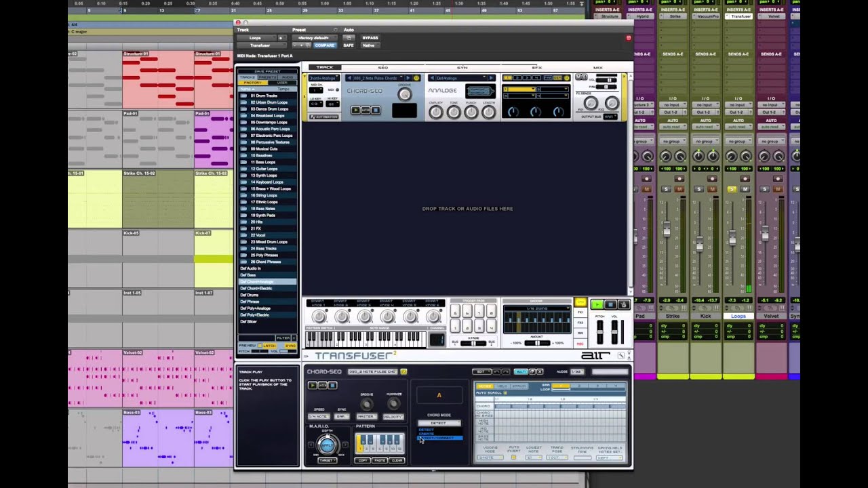Select the FX1 view button
Screen dimensions: 868x488
click(580, 312)
